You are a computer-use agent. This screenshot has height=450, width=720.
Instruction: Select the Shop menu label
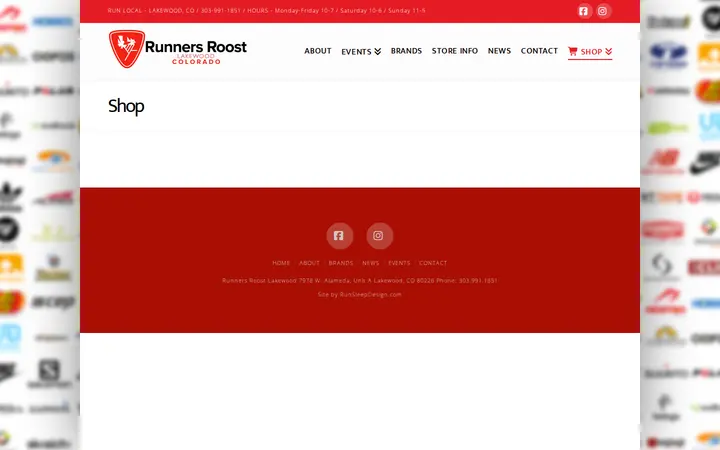(591, 51)
